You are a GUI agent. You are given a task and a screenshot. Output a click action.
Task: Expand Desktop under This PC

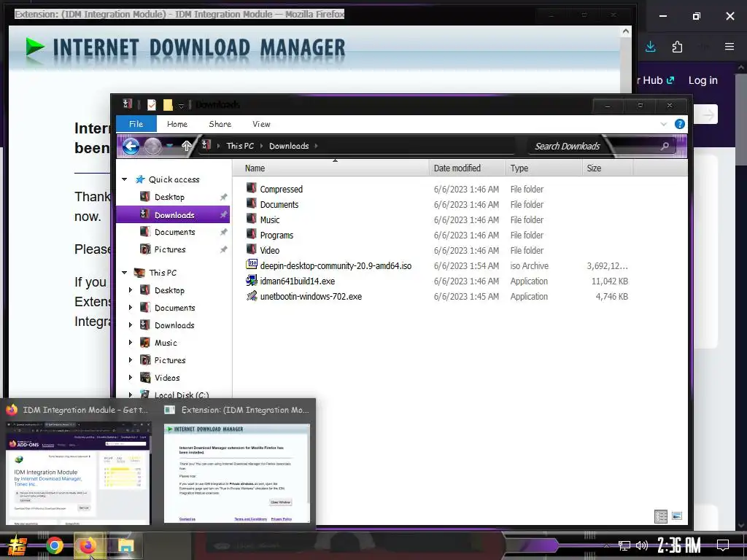coord(131,290)
